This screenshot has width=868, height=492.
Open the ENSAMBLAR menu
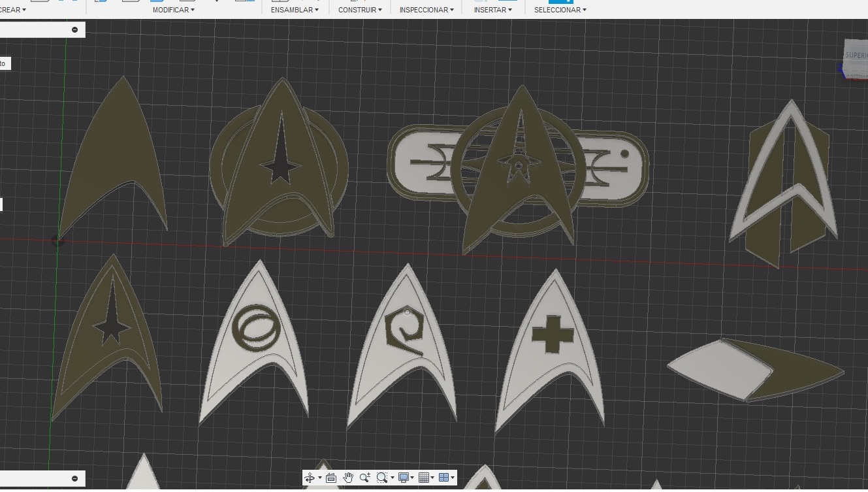tap(294, 9)
